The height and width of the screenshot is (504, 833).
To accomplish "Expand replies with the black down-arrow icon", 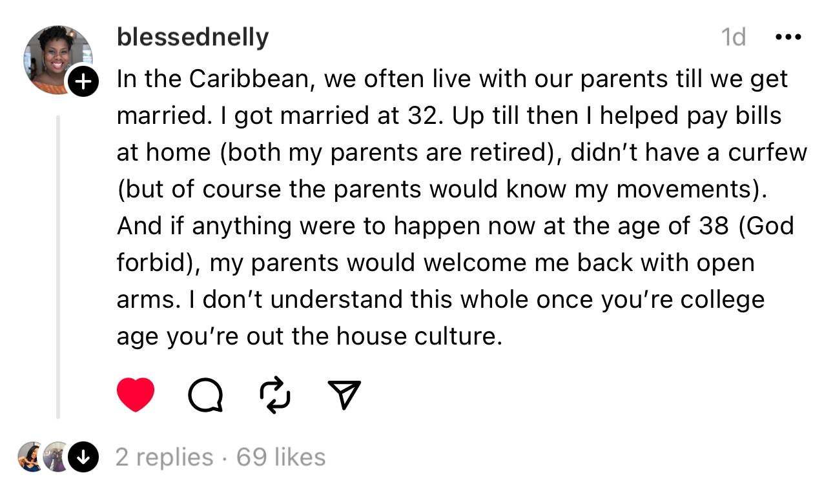I will pos(83,458).
